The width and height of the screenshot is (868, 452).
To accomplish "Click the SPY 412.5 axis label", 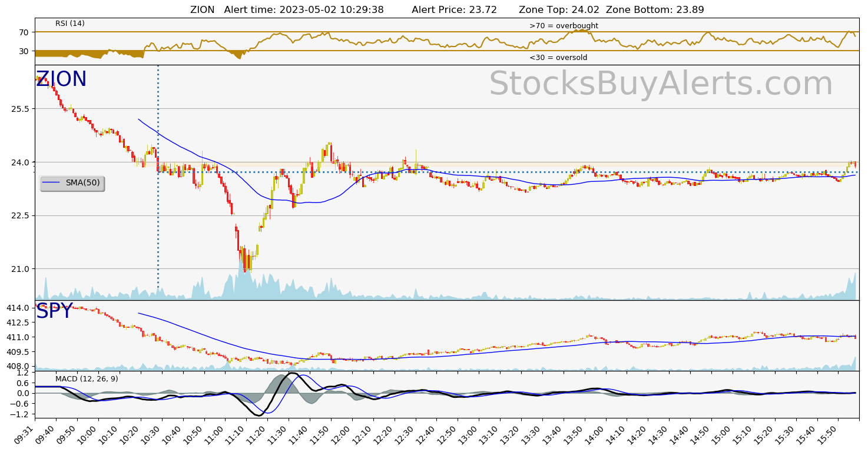I will click(x=18, y=323).
